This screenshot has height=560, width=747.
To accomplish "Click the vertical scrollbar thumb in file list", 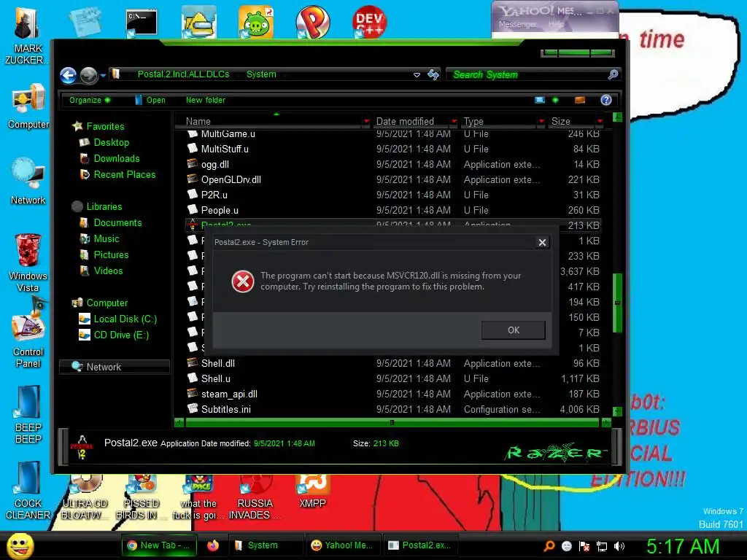I will 617,303.
